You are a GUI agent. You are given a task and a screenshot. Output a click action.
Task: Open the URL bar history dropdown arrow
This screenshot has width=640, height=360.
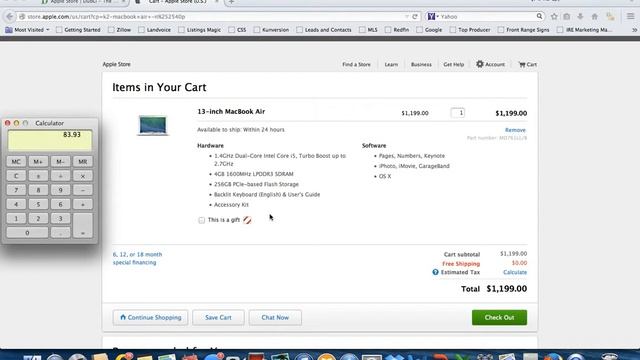[x=407, y=17]
